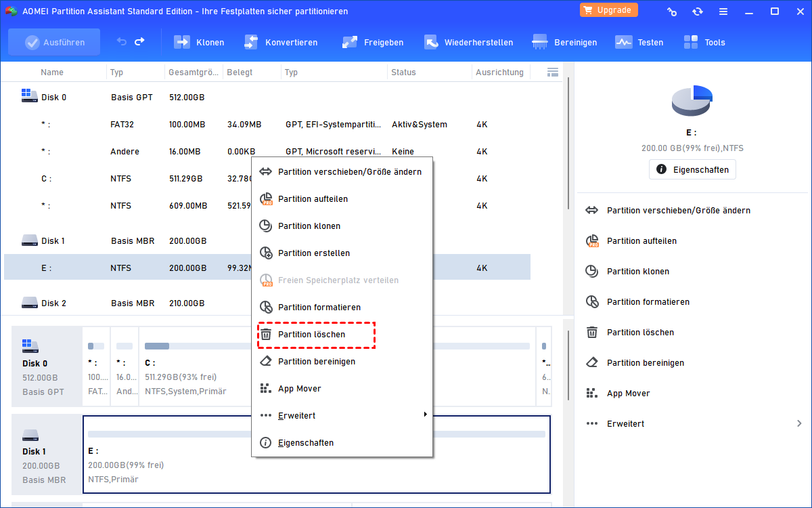
Task: Open the Klonen toolbar menu
Action: coord(200,42)
